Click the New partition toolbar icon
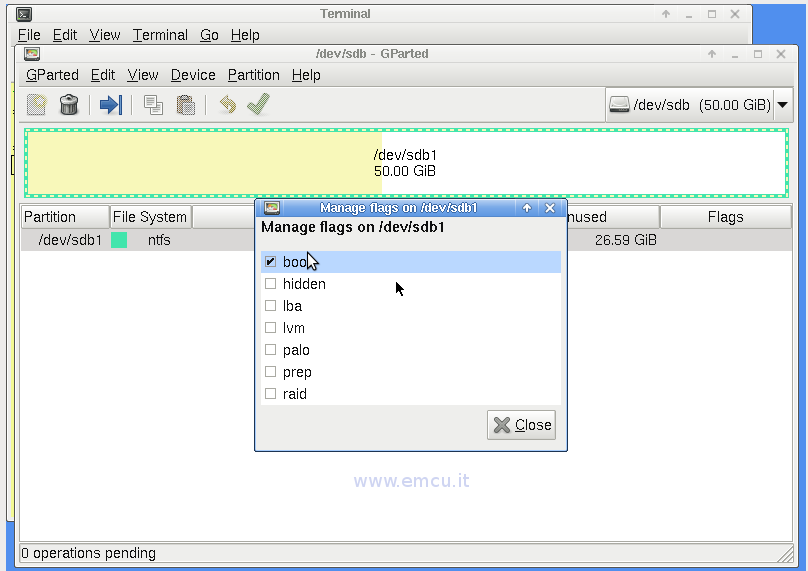 point(37,105)
